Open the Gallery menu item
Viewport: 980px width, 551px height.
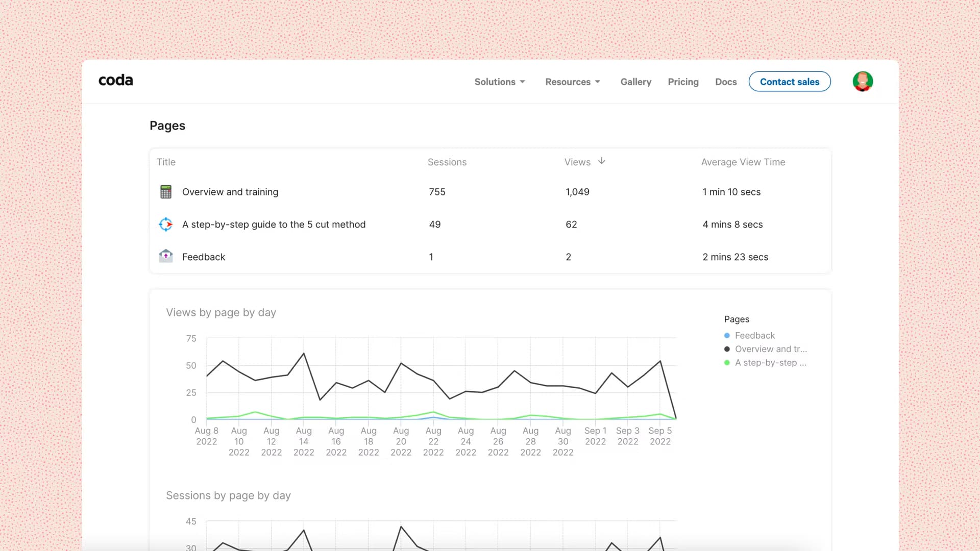pos(636,82)
